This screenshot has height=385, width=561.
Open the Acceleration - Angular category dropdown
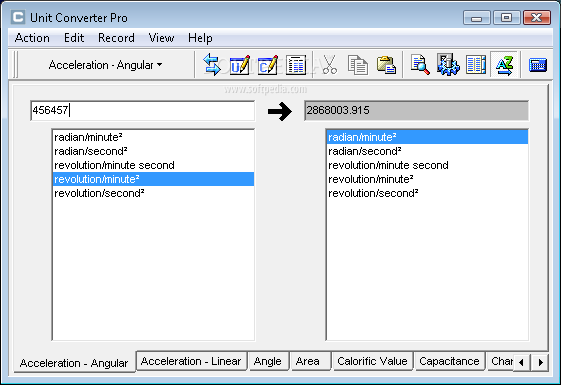click(x=105, y=65)
